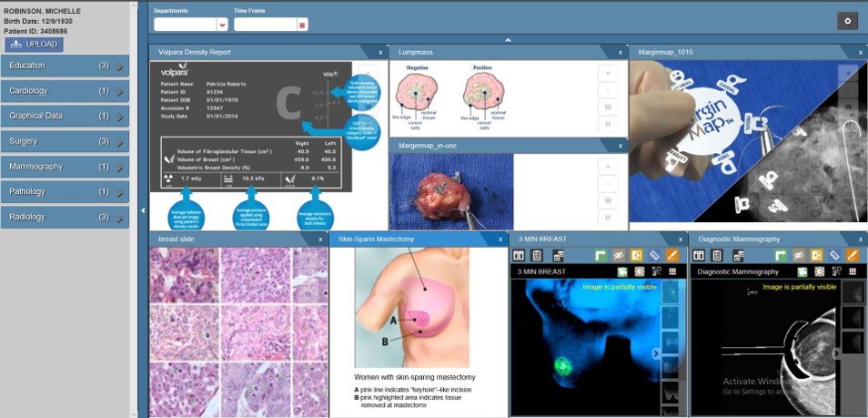Click the UPLOAD button under patient info
This screenshot has width=868, height=418.
click(x=34, y=45)
